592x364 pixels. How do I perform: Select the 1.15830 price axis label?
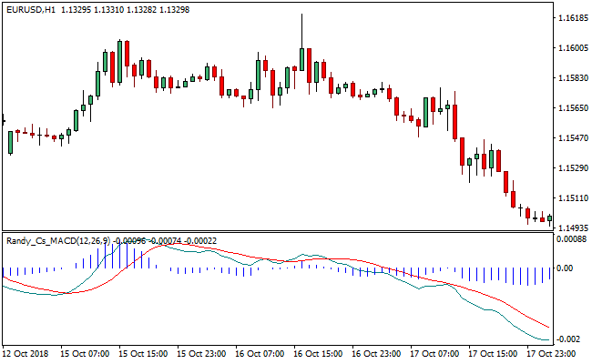click(572, 78)
